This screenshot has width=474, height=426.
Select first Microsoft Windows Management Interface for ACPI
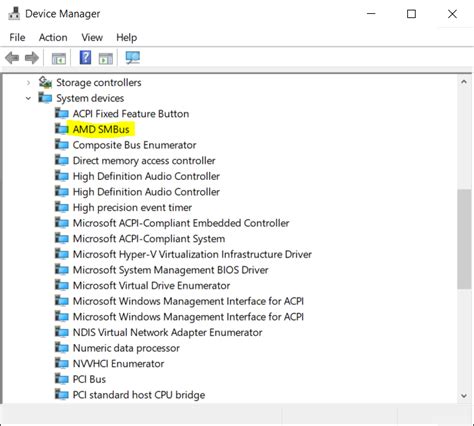pos(188,301)
